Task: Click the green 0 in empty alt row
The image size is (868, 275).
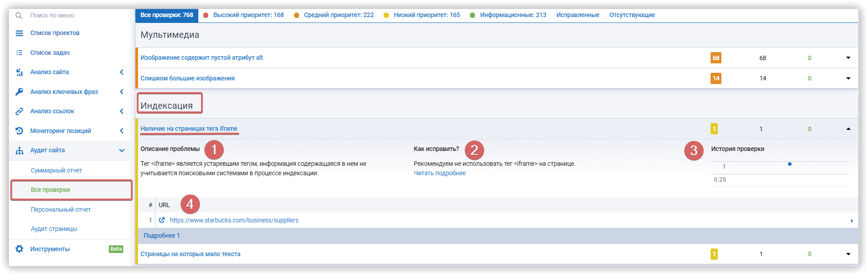Action: tap(810, 58)
